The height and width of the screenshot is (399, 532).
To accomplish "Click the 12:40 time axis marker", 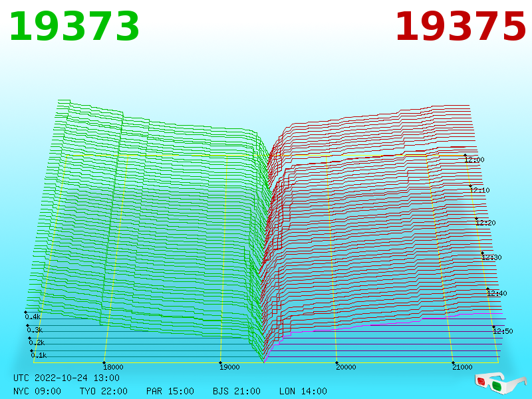I will click(497, 293).
